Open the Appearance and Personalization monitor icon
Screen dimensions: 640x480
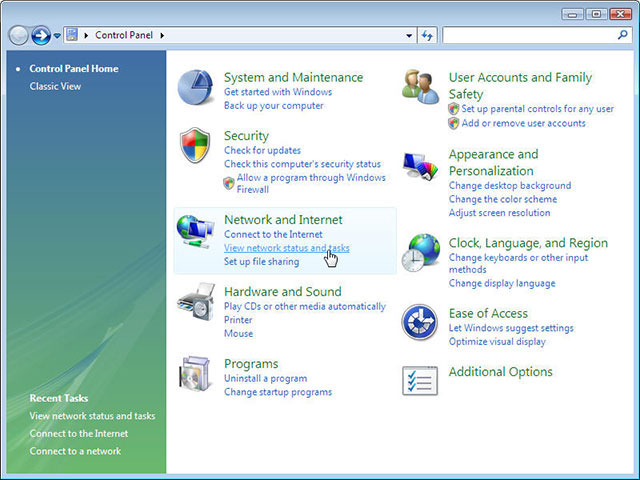point(420,166)
